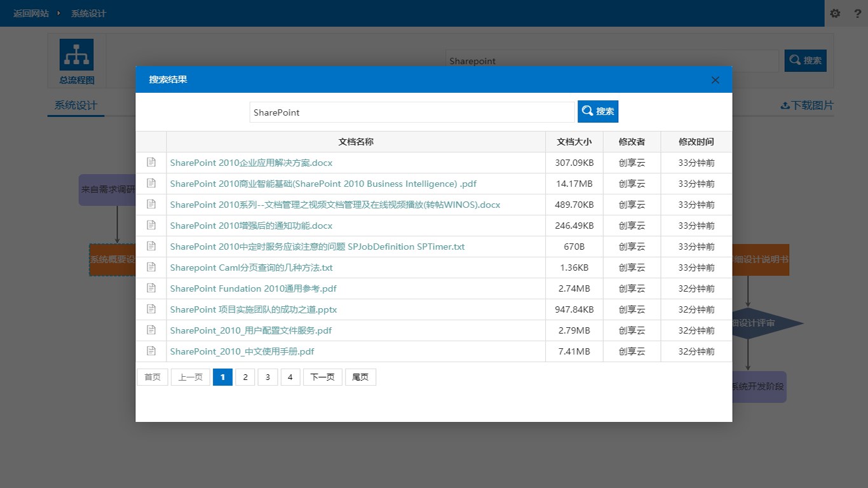Switch to the 系统设计 tab
The image size is (868, 488).
pos(76,105)
